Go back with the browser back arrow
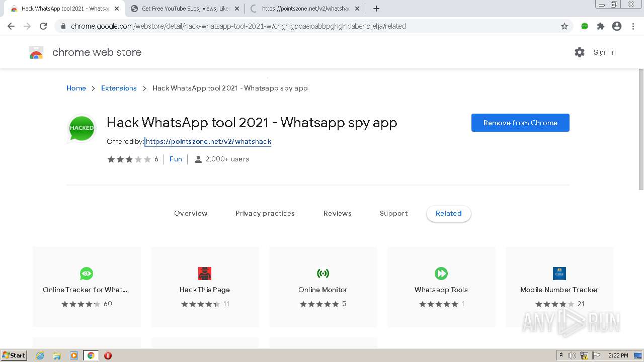The height and width of the screenshot is (362, 644). (11, 26)
